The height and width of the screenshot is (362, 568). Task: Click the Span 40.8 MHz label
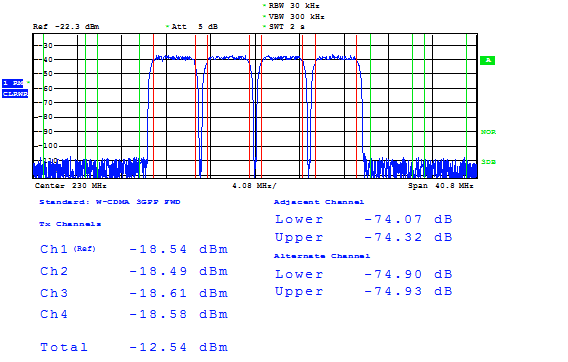pos(440,186)
